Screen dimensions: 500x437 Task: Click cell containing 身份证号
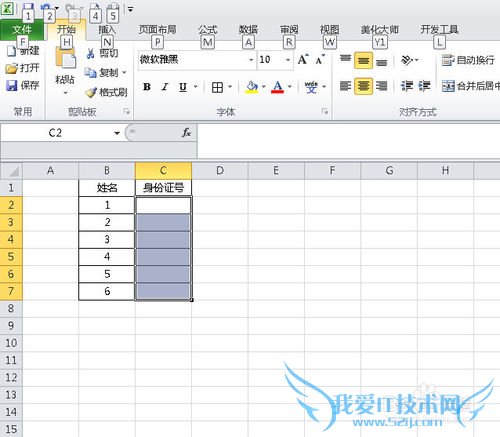click(x=164, y=188)
